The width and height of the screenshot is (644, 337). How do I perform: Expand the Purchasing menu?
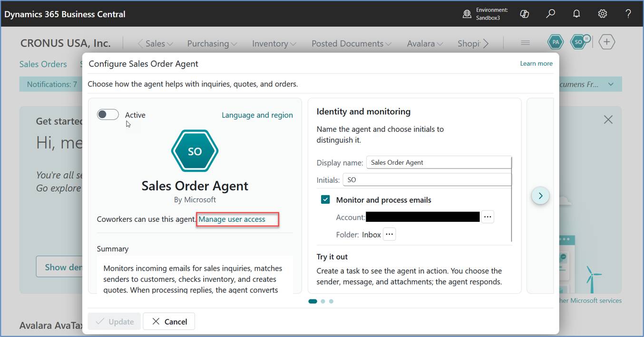[212, 43]
